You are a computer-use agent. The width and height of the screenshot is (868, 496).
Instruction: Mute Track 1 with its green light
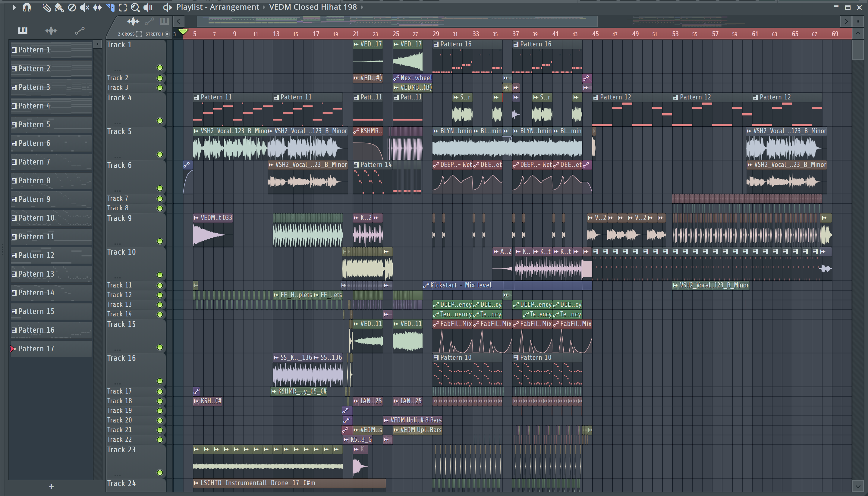coord(160,68)
